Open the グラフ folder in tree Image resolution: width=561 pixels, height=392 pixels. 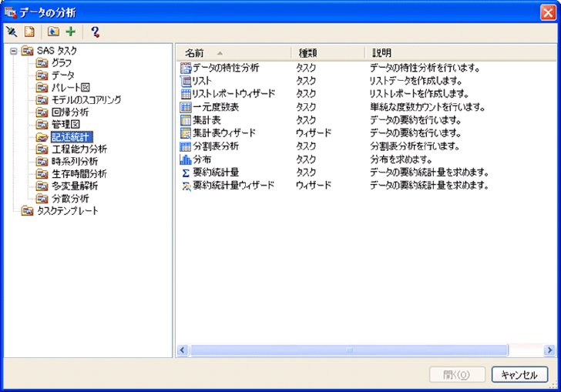(x=62, y=63)
